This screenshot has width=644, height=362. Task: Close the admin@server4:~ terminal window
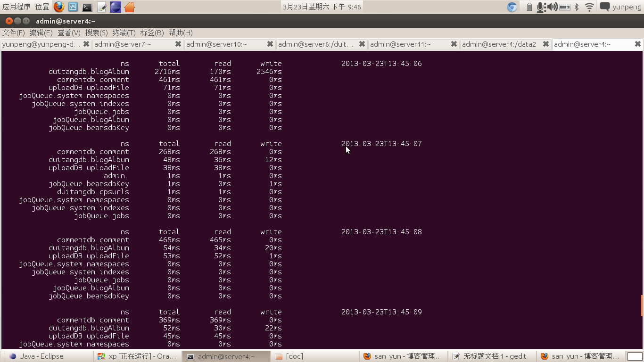(9, 21)
